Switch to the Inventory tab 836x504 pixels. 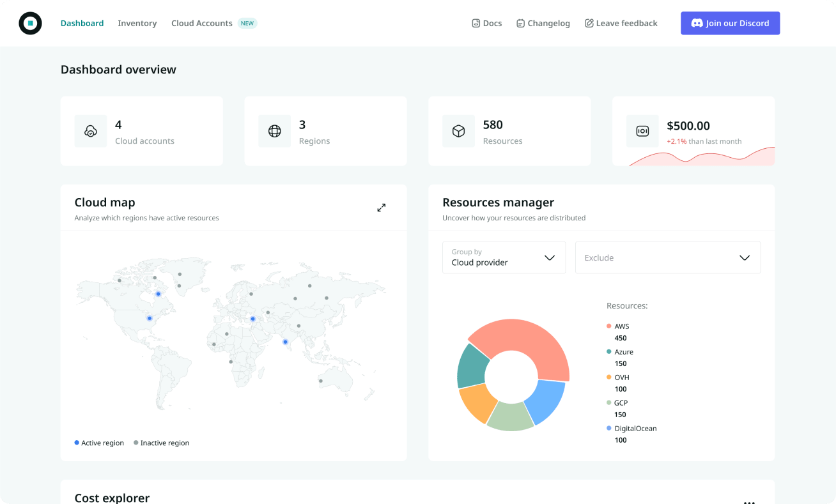137,23
